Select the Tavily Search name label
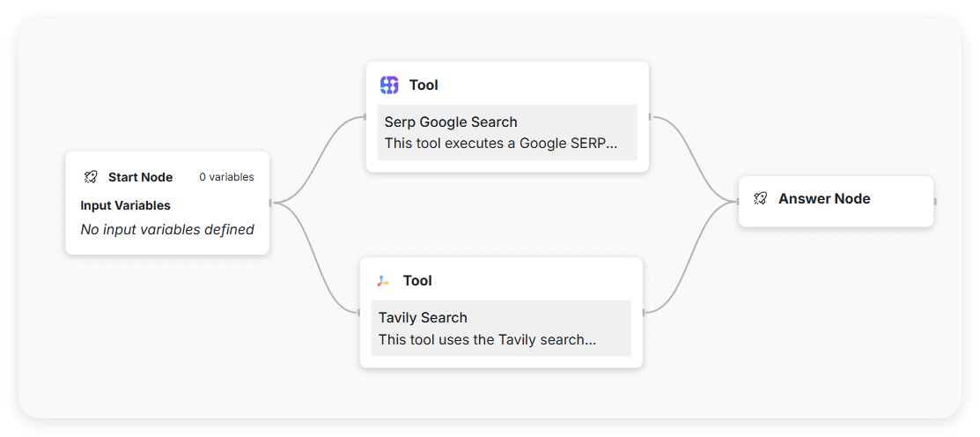This screenshot has width=980, height=437. click(423, 318)
